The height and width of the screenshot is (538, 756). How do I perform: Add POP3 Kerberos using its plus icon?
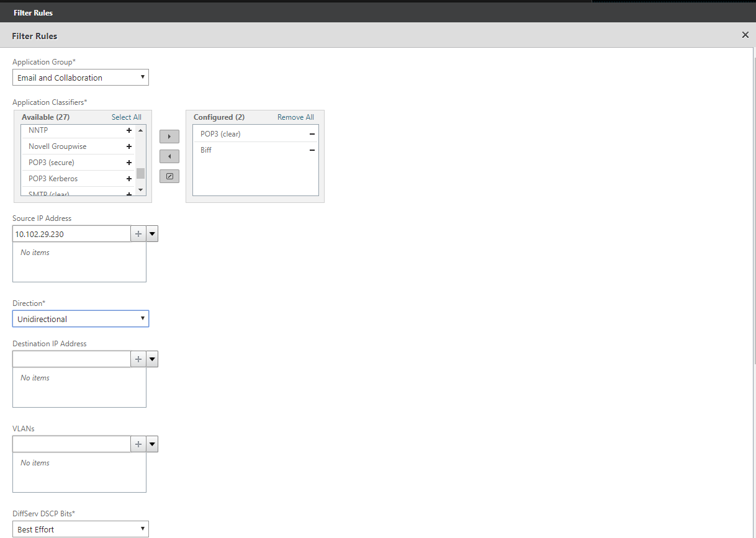[x=129, y=179]
